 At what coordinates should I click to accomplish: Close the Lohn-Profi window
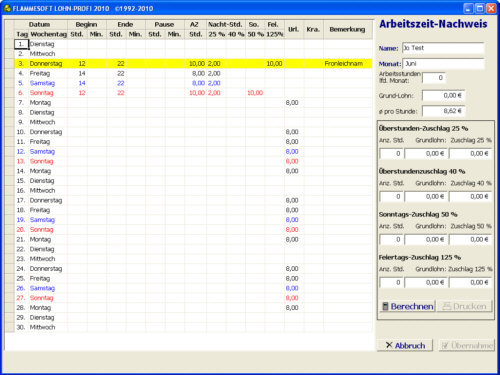[x=491, y=8]
